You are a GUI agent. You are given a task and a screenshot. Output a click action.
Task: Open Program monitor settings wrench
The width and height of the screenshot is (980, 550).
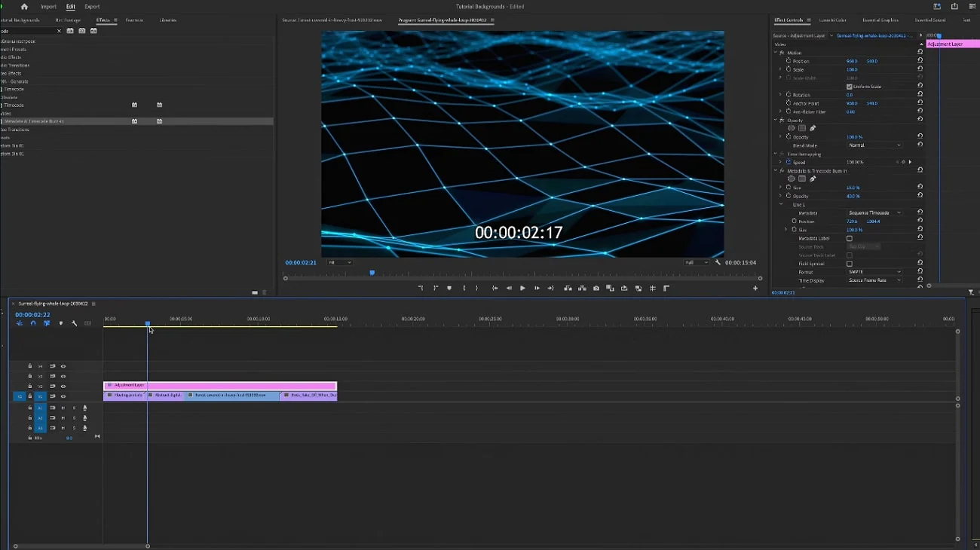(x=718, y=262)
